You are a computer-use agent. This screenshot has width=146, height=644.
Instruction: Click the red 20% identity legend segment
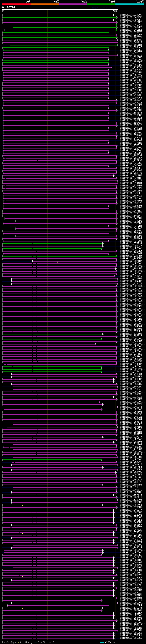(16, 4)
